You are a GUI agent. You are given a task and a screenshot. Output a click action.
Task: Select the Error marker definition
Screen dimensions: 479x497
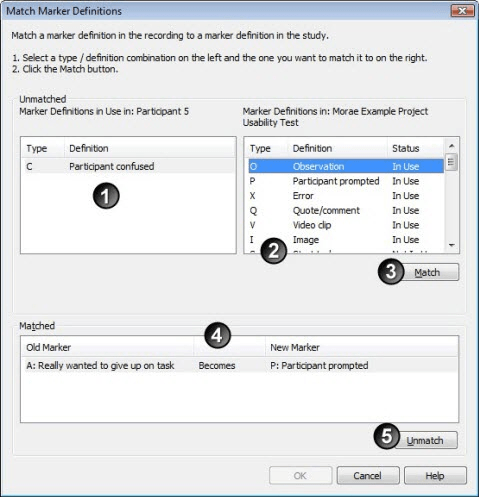click(x=346, y=196)
